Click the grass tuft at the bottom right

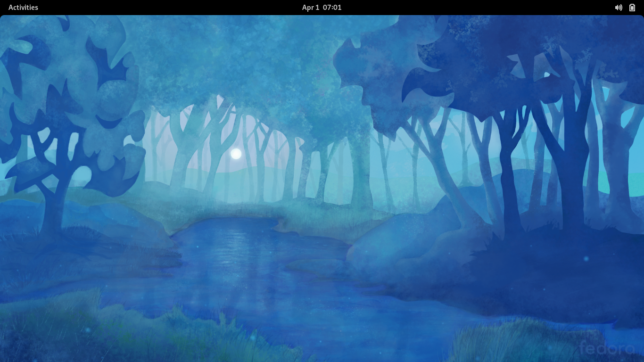[x=509, y=339]
